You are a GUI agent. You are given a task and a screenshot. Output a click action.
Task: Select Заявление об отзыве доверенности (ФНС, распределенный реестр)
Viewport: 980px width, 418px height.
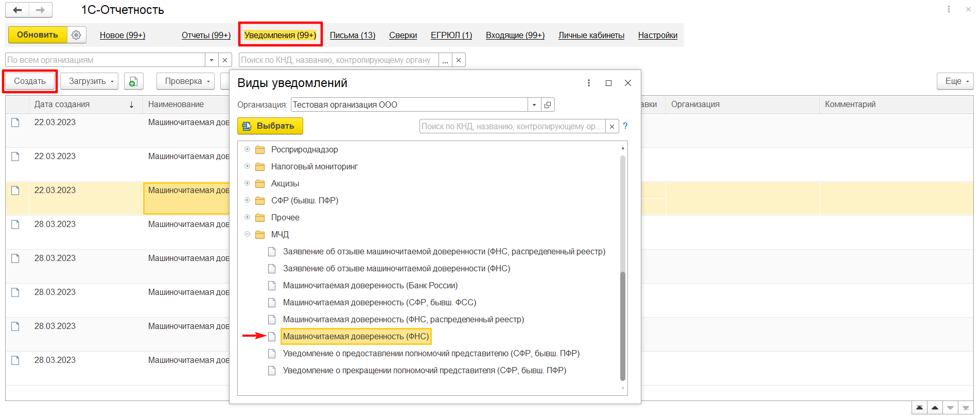coord(444,252)
